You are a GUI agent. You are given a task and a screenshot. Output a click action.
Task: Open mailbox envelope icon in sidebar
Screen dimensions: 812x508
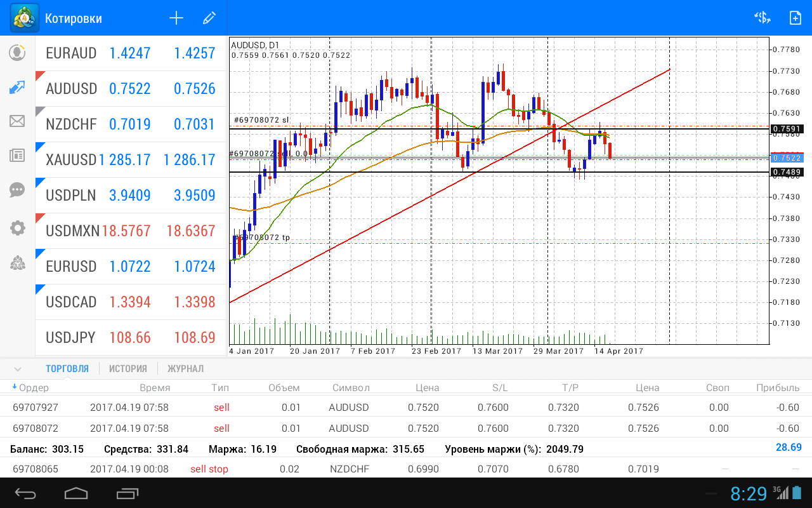[x=17, y=121]
